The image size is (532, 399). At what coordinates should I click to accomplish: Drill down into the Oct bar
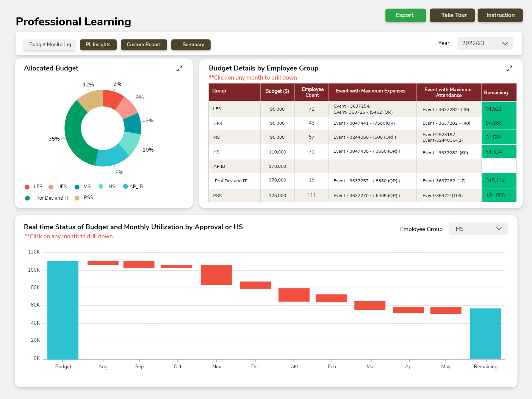[x=176, y=266]
